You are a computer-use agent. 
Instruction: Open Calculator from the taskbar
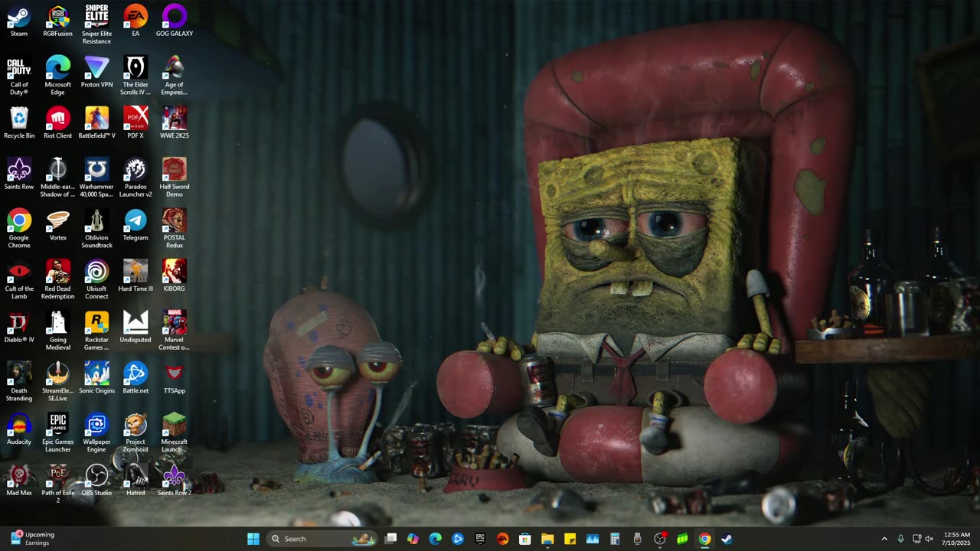click(x=615, y=539)
